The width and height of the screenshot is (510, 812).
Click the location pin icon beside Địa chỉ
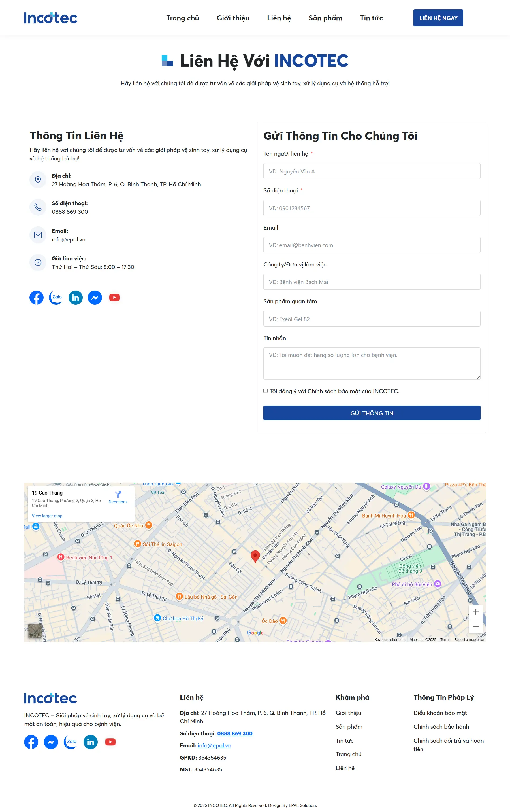[38, 180]
